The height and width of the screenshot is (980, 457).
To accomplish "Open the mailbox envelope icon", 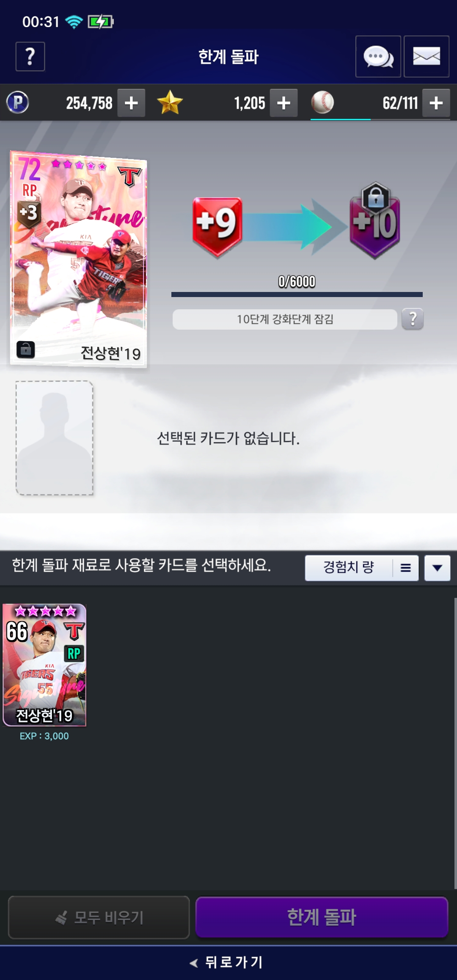I will pyautogui.click(x=427, y=56).
